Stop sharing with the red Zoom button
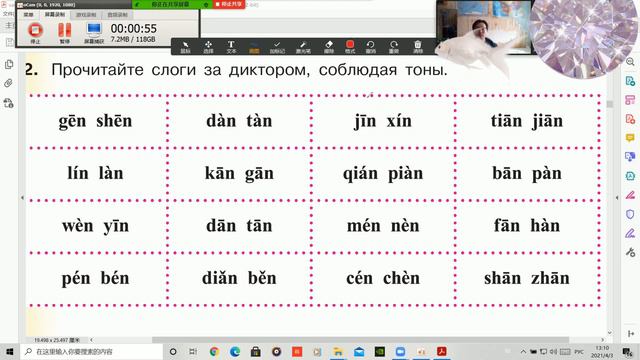The width and height of the screenshot is (640, 360). 229,4
